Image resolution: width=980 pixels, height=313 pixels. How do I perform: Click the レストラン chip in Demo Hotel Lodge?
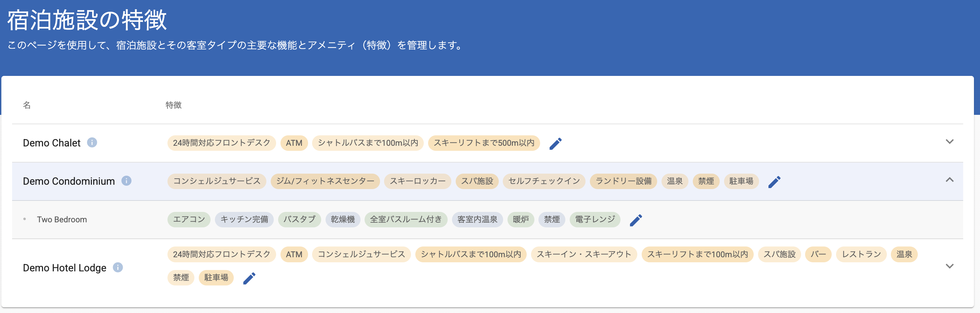pyautogui.click(x=861, y=255)
